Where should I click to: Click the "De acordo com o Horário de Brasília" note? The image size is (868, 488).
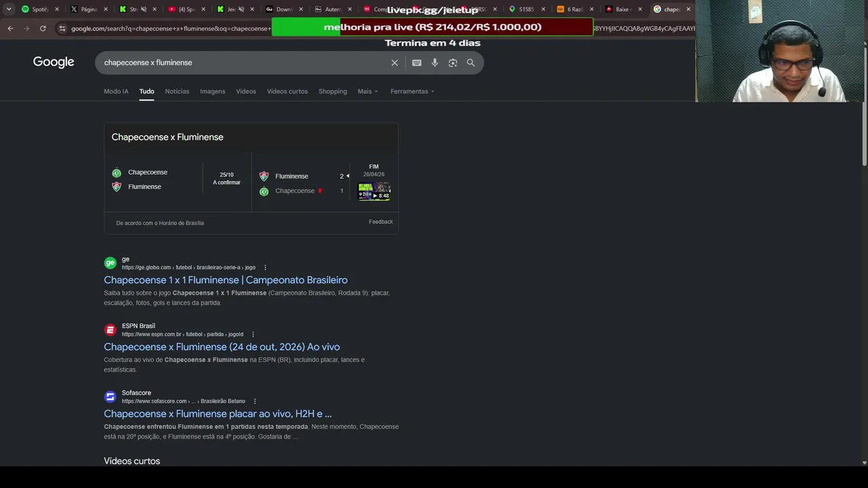tap(160, 223)
